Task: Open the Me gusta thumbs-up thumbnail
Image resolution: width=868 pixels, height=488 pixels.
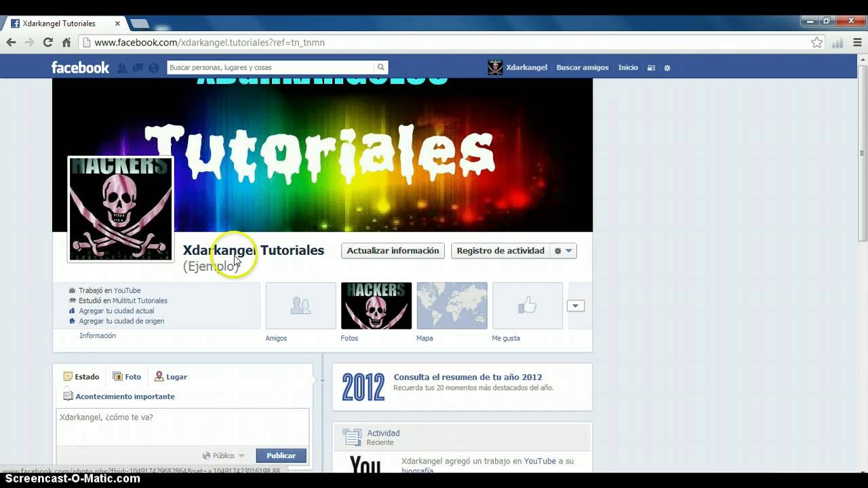Action: pyautogui.click(x=528, y=306)
